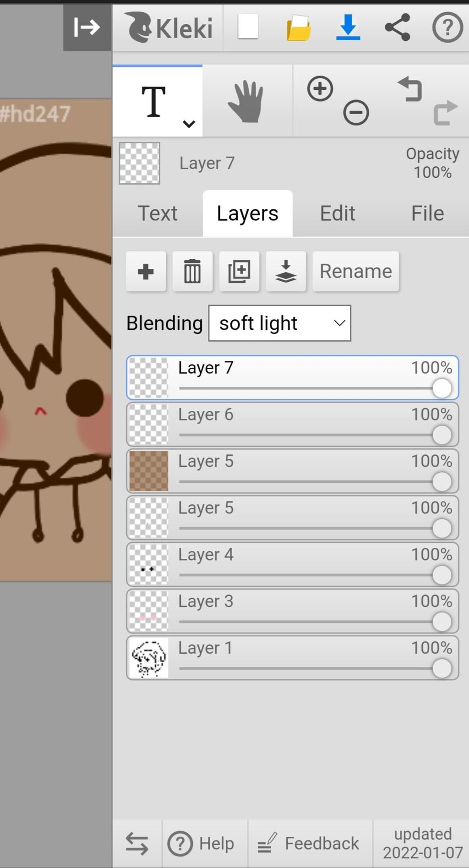Merge layer down
The height and width of the screenshot is (868, 469).
click(286, 271)
